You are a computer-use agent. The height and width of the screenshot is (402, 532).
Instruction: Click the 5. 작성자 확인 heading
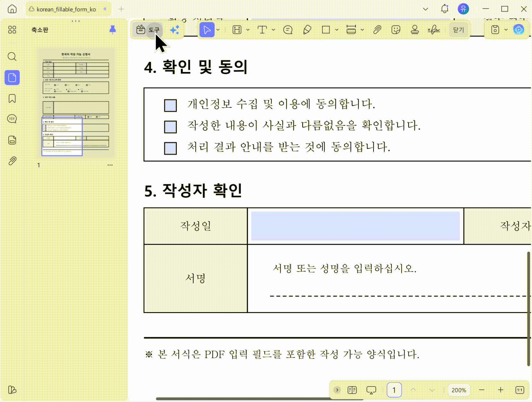point(193,191)
